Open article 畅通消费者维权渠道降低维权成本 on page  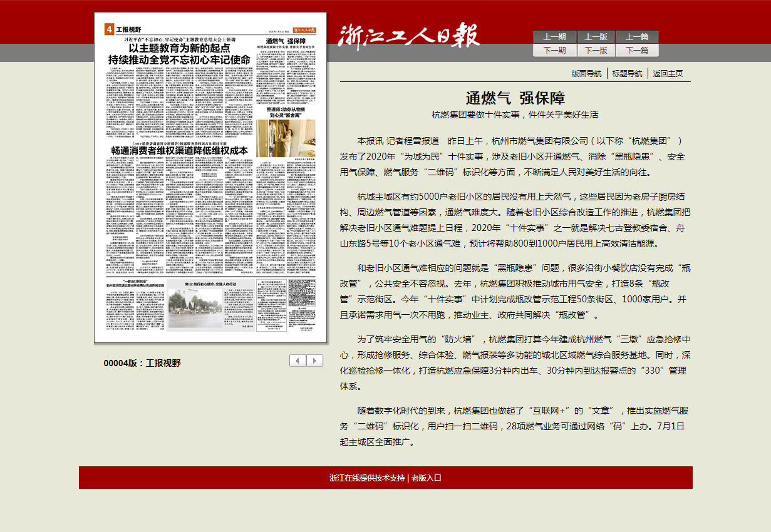[x=179, y=150]
